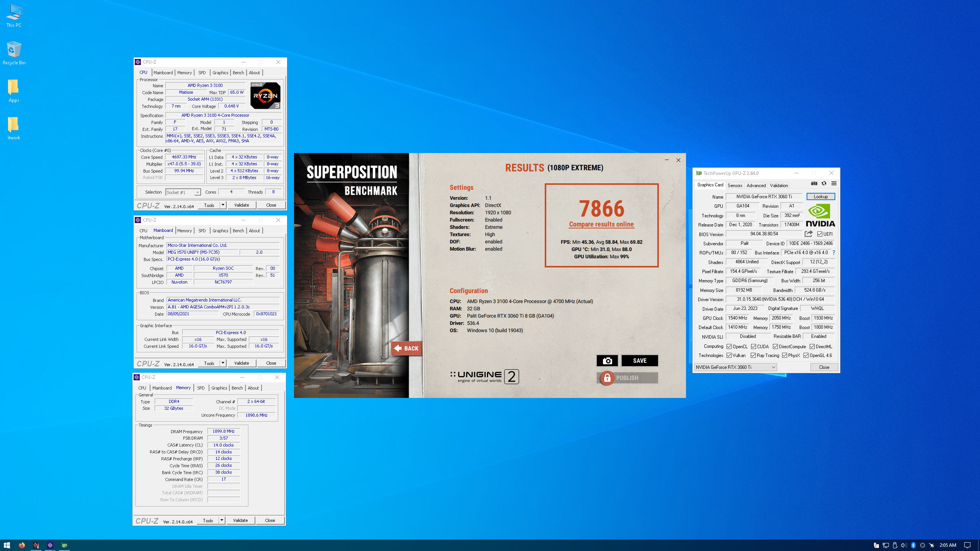Click GPU-Z screenshot camera icon

tap(814, 184)
